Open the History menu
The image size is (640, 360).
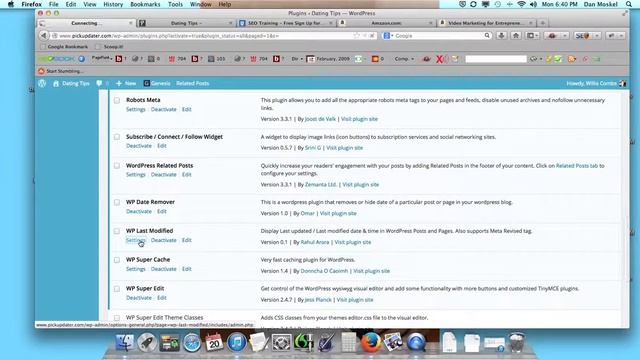(x=113, y=4)
